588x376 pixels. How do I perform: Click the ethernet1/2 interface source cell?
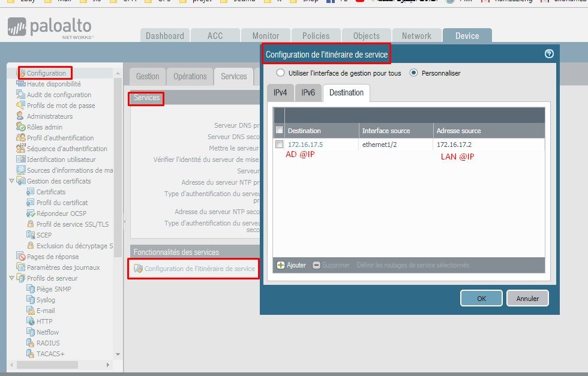395,145
